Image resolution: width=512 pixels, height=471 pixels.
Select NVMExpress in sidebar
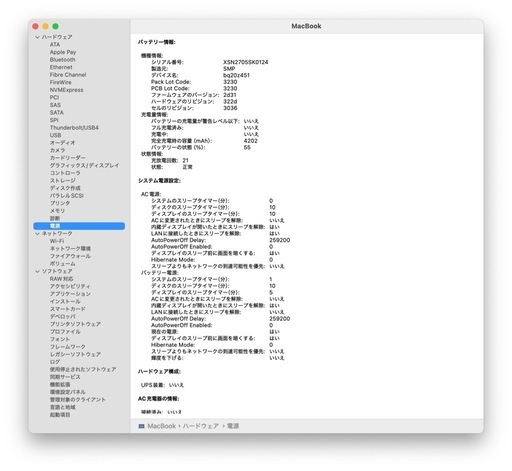click(x=67, y=90)
